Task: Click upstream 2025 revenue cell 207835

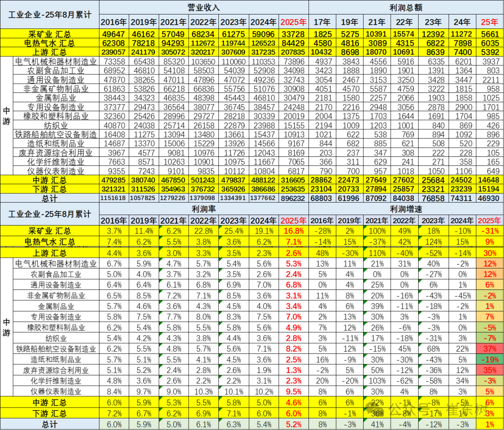Action: click(x=294, y=52)
